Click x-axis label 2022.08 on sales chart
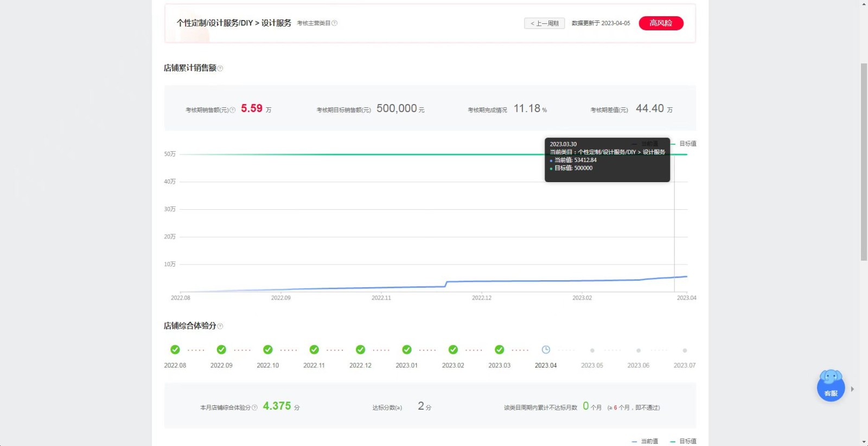 coord(181,298)
